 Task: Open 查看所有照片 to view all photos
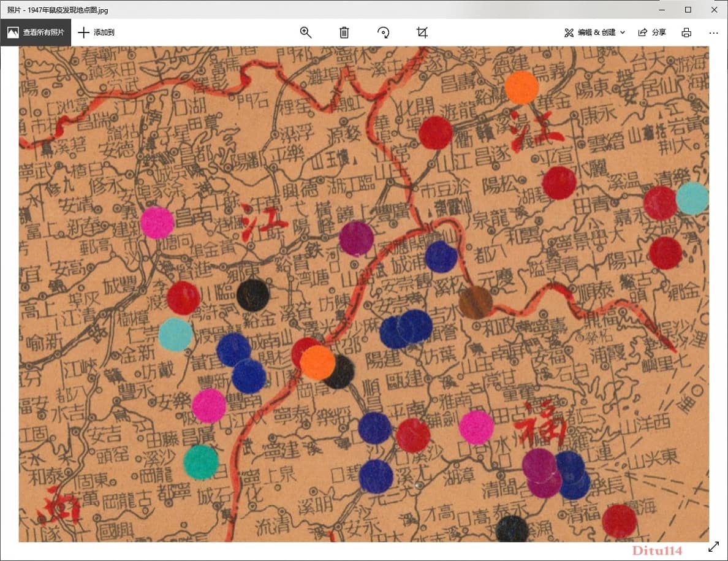(36, 32)
